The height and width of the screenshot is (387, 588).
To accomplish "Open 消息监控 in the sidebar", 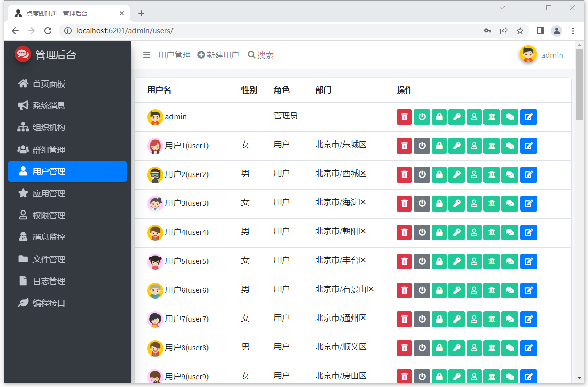I will pyautogui.click(x=67, y=237).
